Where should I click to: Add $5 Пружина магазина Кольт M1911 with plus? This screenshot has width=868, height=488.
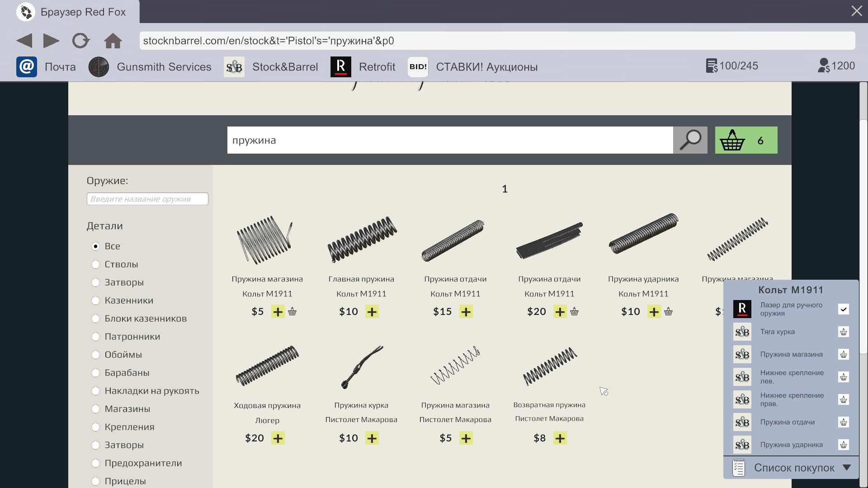278,312
